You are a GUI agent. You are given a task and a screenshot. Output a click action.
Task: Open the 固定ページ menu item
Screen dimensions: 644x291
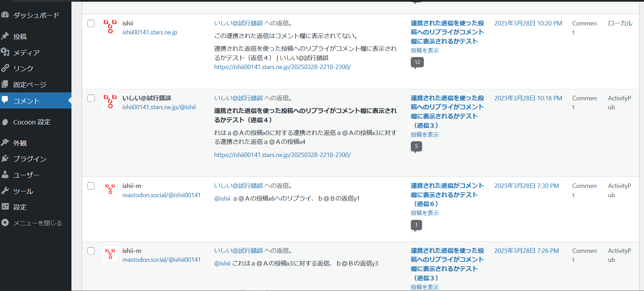click(30, 85)
